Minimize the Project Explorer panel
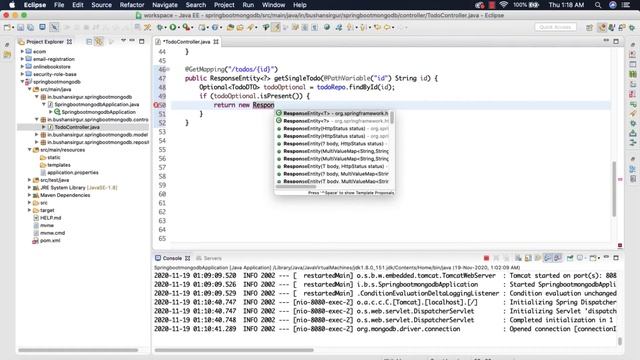This screenshot has height=360, width=640. pos(132,41)
